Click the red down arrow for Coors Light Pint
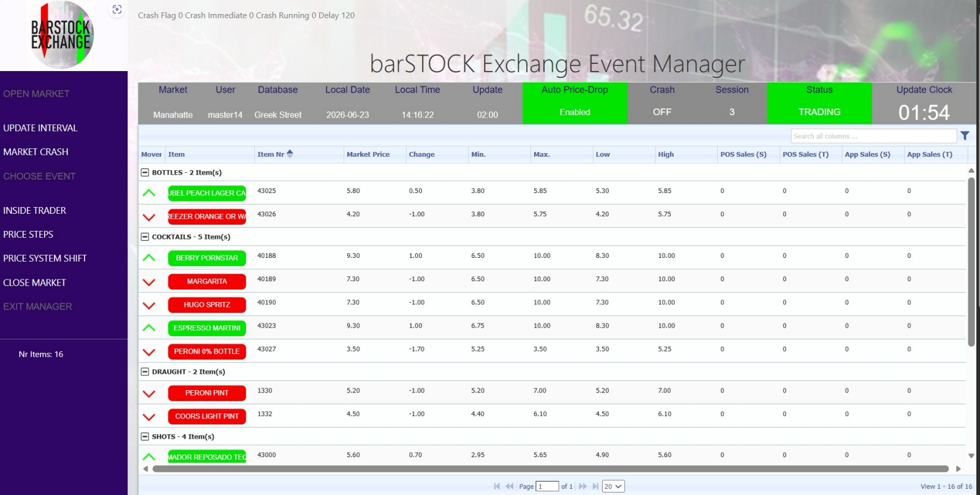 [x=149, y=417]
